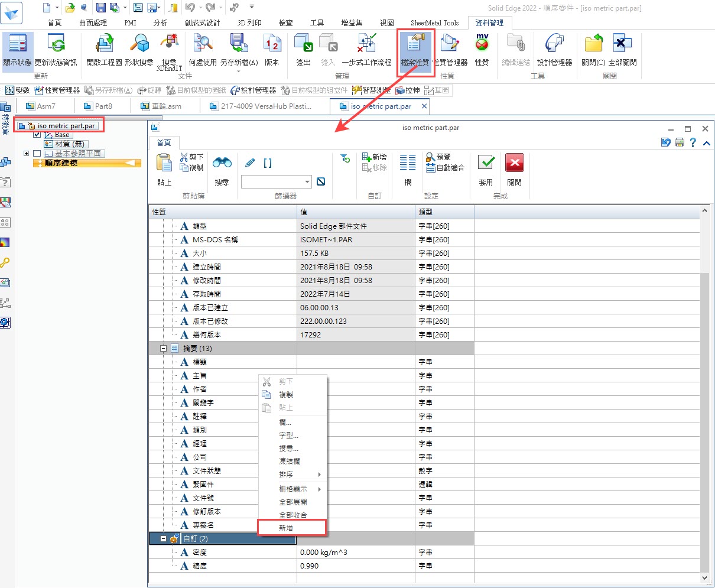Open 性質管理器 in the ribbon

(450, 50)
